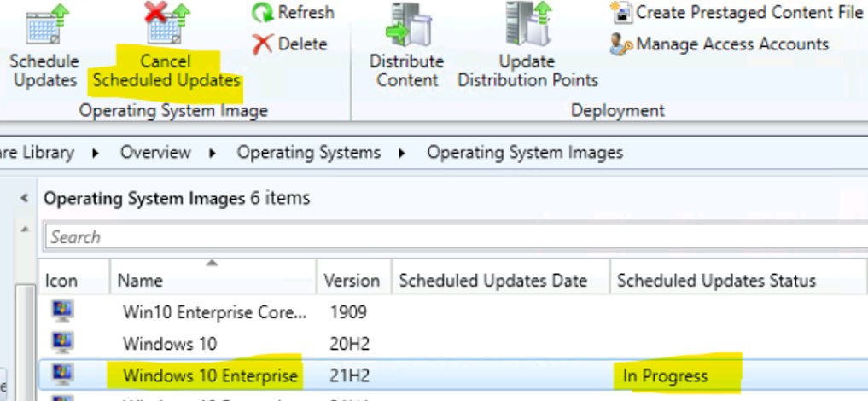The height and width of the screenshot is (401, 868).
Task: Click the green Refresh icon
Action: [262, 13]
